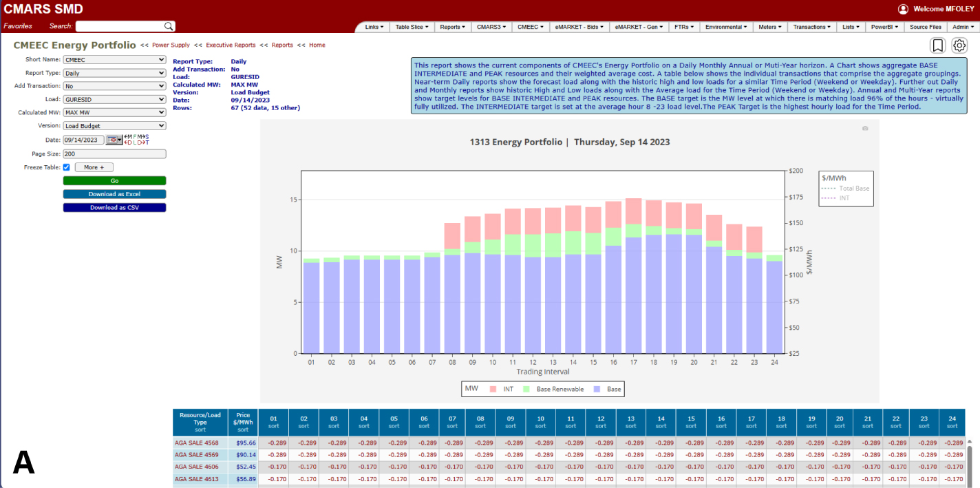Click the previous month ←M shortcut
The height and width of the screenshot is (488, 980).
pos(128,136)
